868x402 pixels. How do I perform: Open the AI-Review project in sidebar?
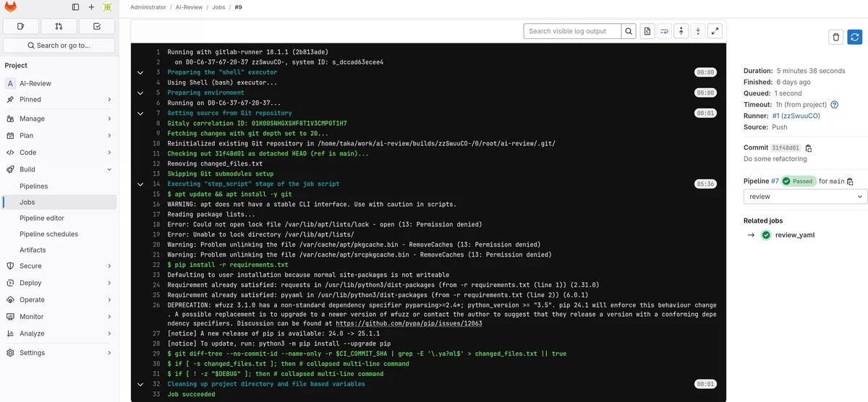point(59,83)
